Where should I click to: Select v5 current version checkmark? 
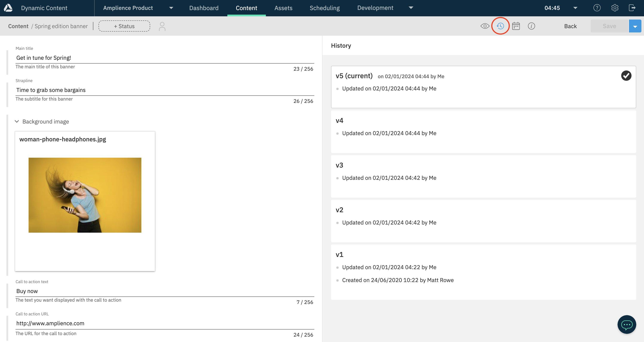point(626,76)
